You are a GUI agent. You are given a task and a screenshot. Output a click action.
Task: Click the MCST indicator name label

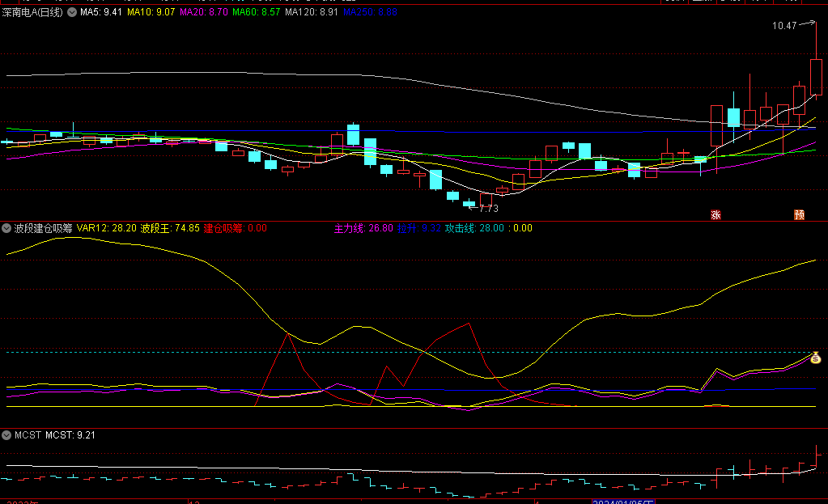coord(28,435)
